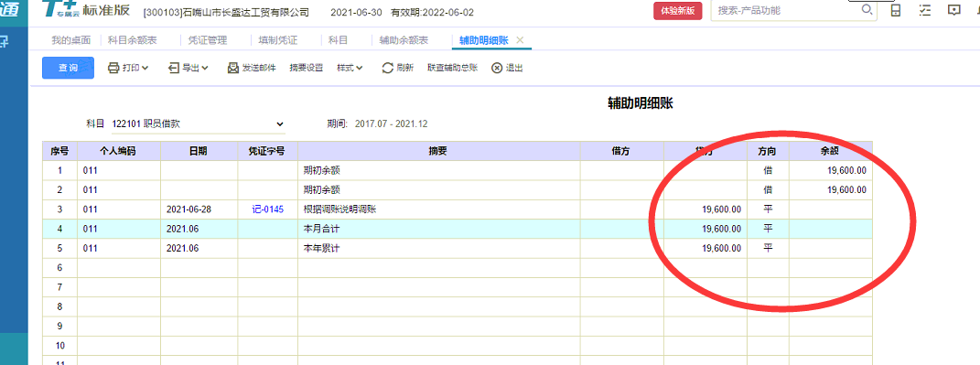Image resolution: width=980 pixels, height=365 pixels.
Task: Click 平 direction cell in row 3
Action: 768,209
